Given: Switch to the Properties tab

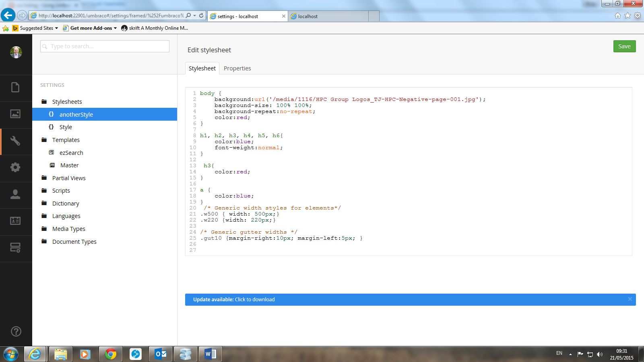Looking at the screenshot, I should pyautogui.click(x=237, y=68).
